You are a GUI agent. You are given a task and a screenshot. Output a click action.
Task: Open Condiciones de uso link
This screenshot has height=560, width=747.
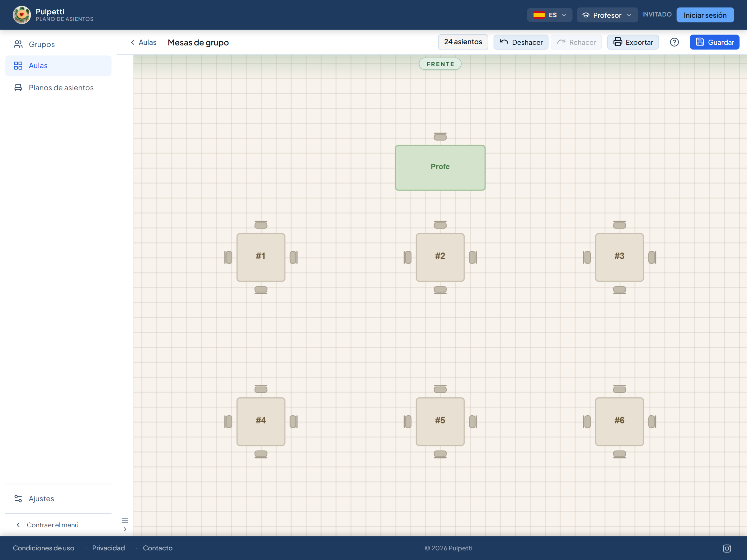pos(44,548)
